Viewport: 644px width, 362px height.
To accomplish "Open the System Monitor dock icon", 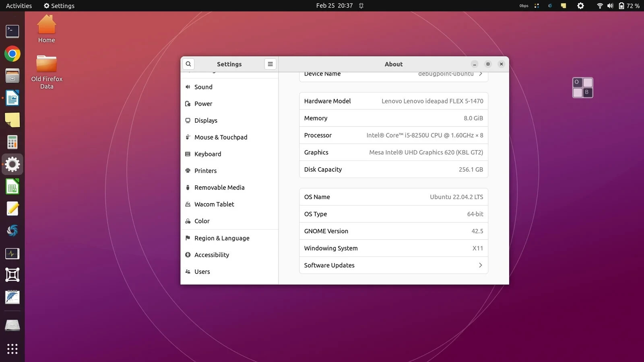I will pos(12,253).
